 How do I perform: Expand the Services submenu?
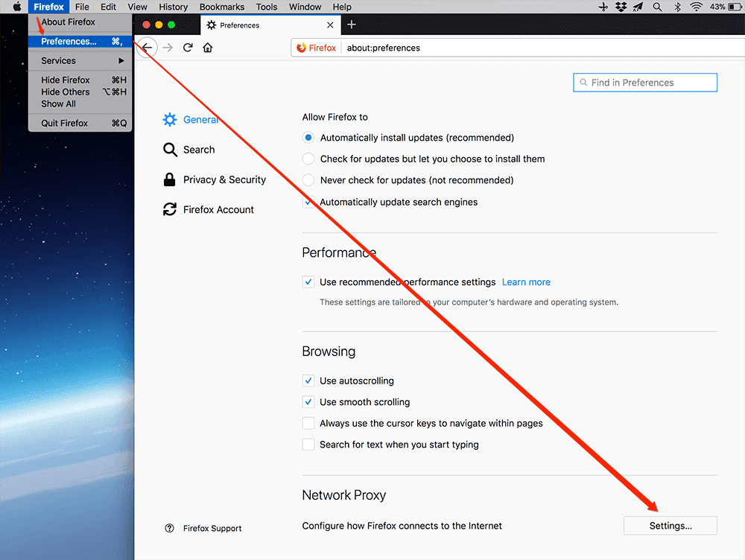pos(80,61)
